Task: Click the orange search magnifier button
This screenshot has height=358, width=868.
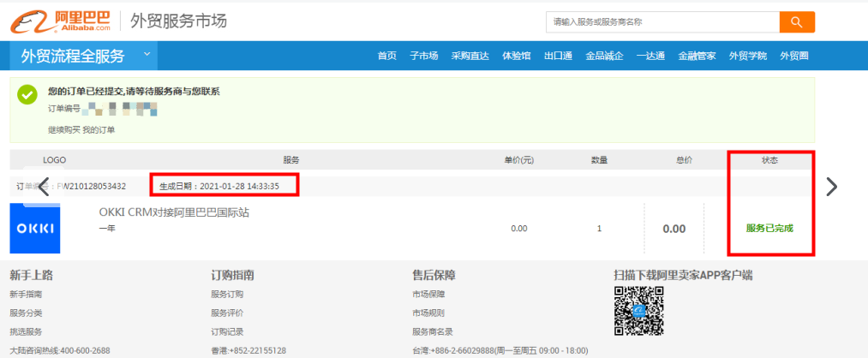Action: click(797, 22)
